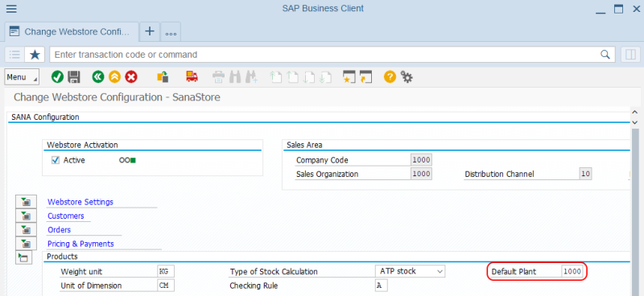Collapse the Products section
The width and height of the screenshot is (644, 296).
[x=24, y=257]
